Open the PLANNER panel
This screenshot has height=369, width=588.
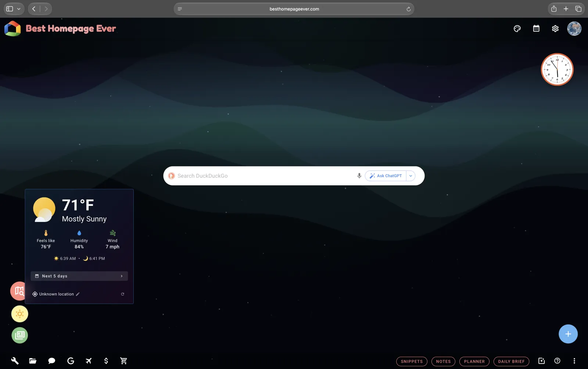[474, 361]
